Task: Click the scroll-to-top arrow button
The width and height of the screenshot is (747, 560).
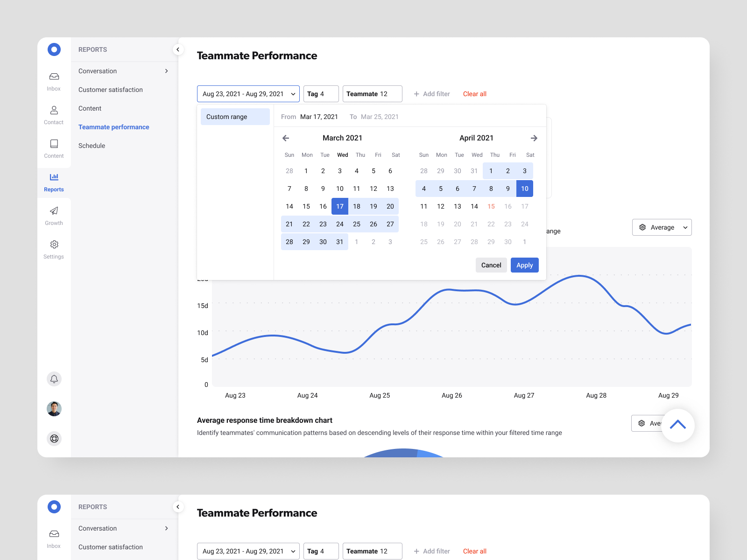Action: (678, 425)
